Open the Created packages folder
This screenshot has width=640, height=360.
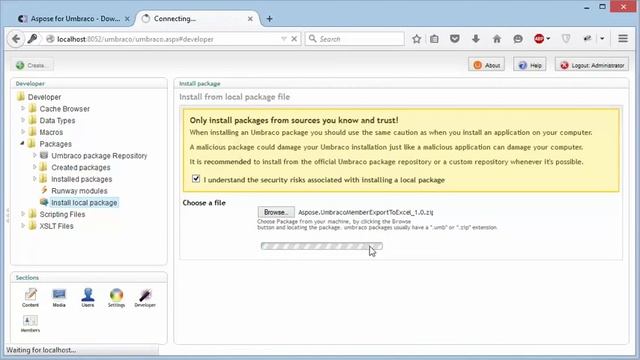[80, 167]
